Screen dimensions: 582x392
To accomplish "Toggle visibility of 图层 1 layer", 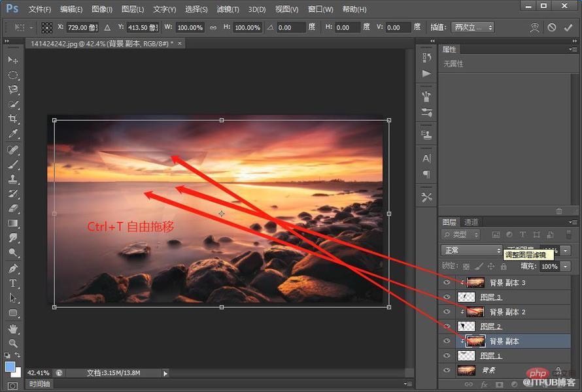I will click(447, 355).
